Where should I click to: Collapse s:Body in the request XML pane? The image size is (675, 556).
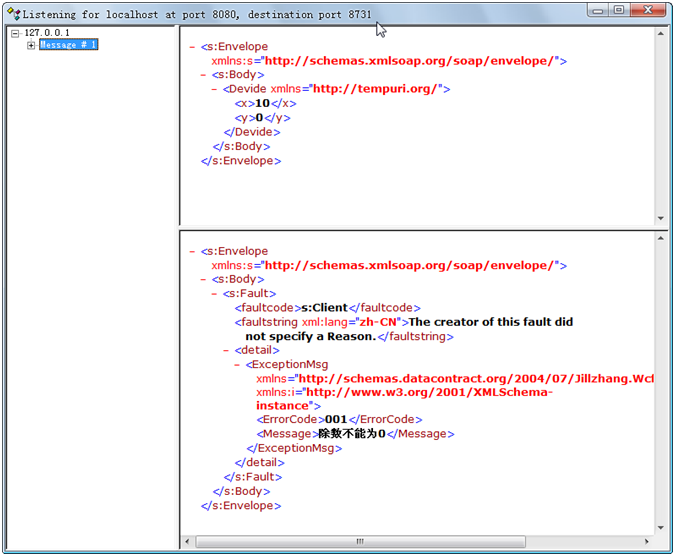[x=204, y=74]
